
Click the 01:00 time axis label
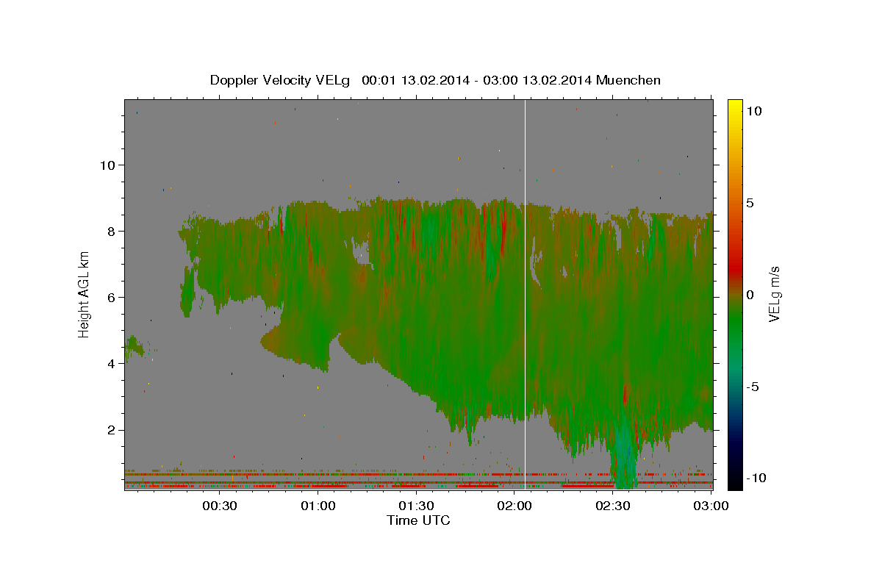[318, 506]
